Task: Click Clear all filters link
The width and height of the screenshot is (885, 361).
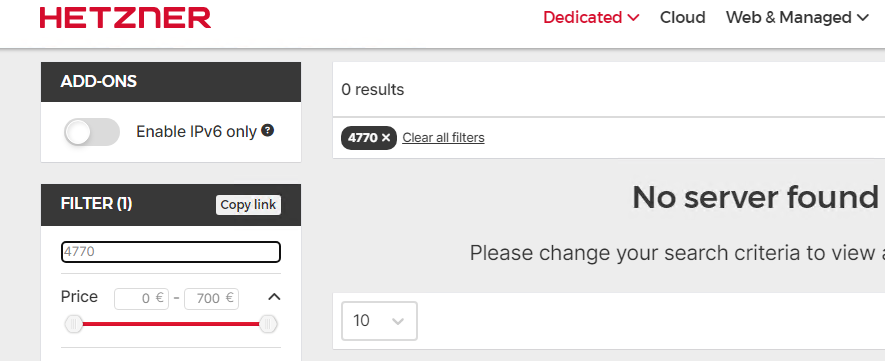Action: 443,138
